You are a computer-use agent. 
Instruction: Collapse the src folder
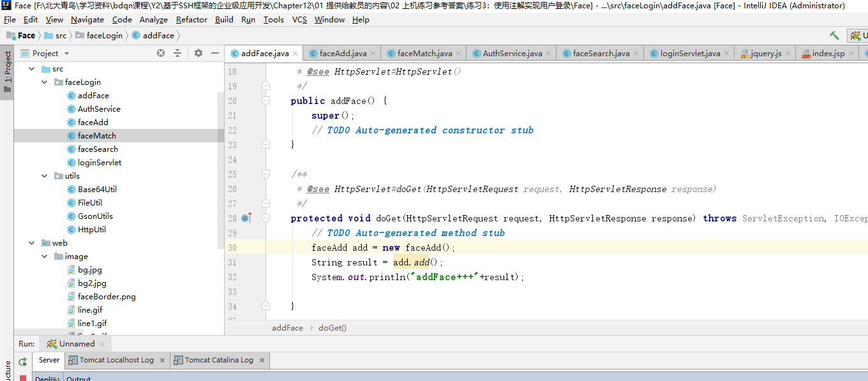tap(31, 69)
